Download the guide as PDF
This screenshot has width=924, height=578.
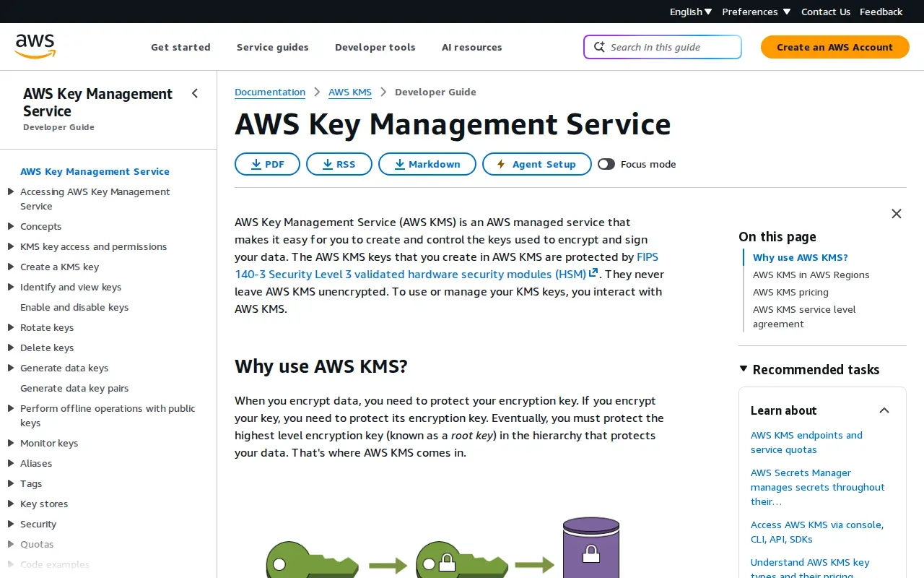click(267, 164)
